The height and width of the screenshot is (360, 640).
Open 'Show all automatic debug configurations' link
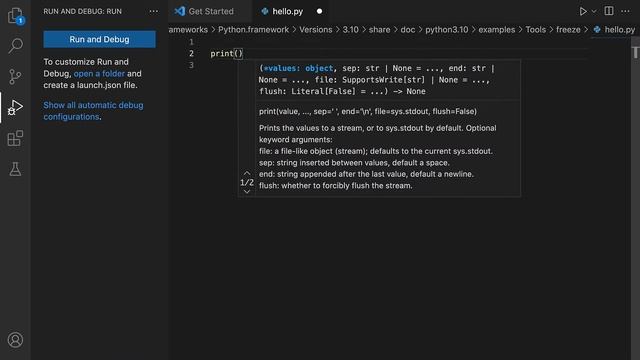pos(93,111)
